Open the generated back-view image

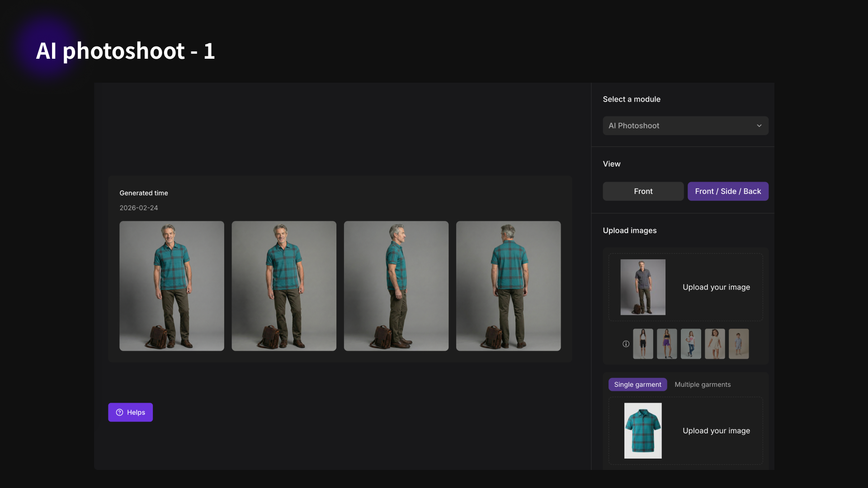click(x=508, y=286)
